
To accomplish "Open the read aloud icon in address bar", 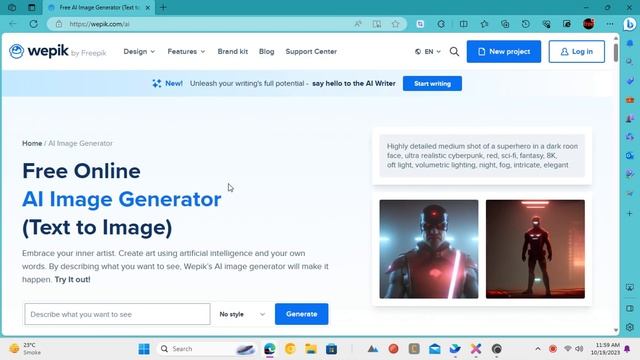I will click(x=358, y=24).
